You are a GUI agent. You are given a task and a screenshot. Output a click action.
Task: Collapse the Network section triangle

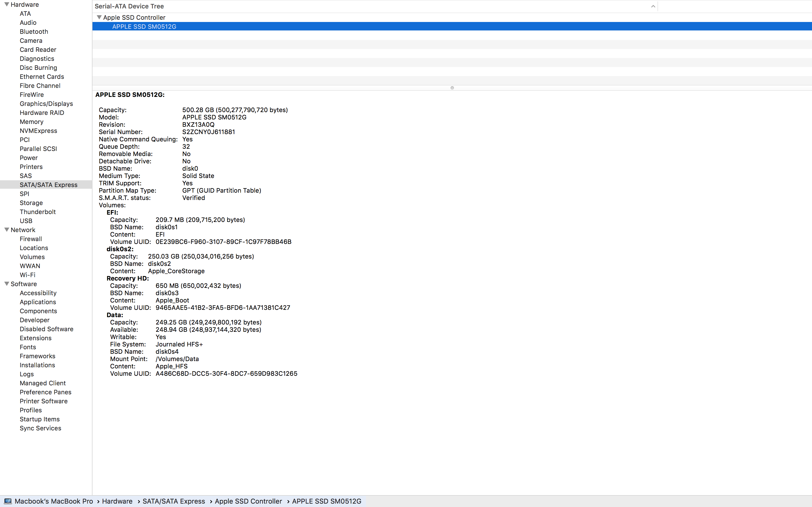click(6, 230)
